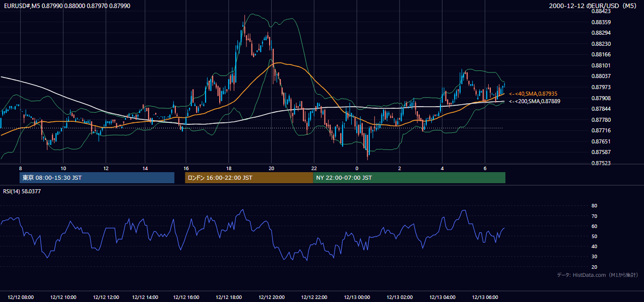Click the 12/12 22:00 time label
The height and width of the screenshot is (302, 644).
pos(314,297)
